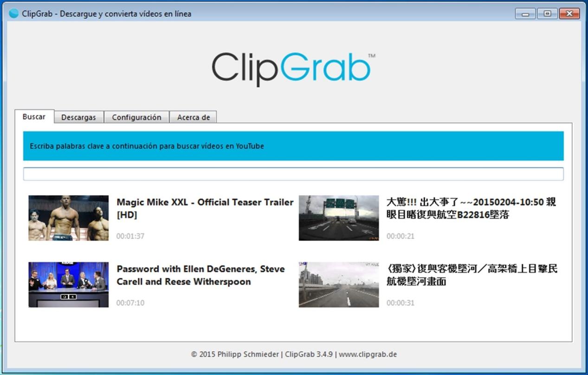Image resolution: width=588 pixels, height=375 pixels.
Task: Open the Acerca de tab
Action: tap(193, 117)
